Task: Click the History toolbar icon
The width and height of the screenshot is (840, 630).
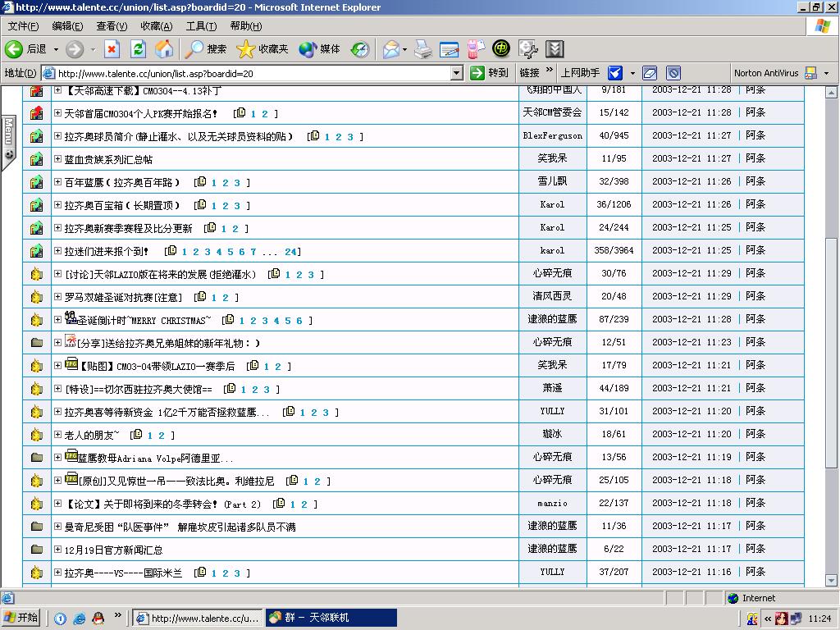Action: click(360, 49)
